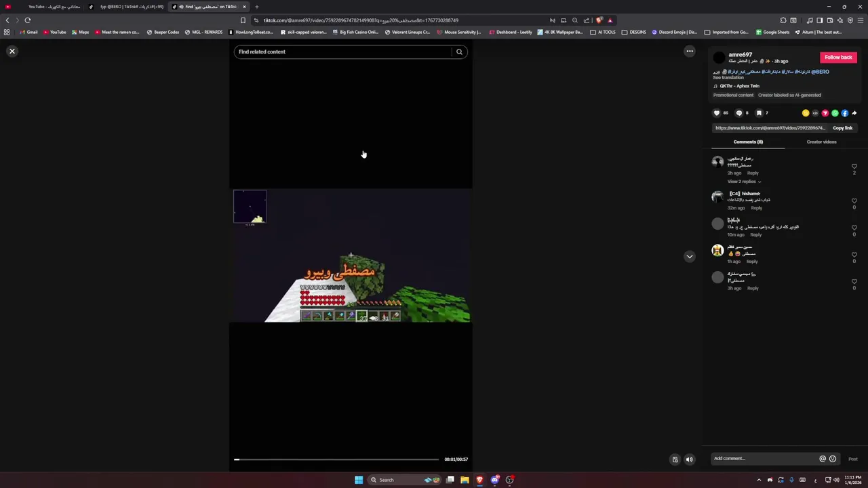Open the Windows Start menu
Image resolution: width=868 pixels, height=488 pixels.
tap(359, 480)
